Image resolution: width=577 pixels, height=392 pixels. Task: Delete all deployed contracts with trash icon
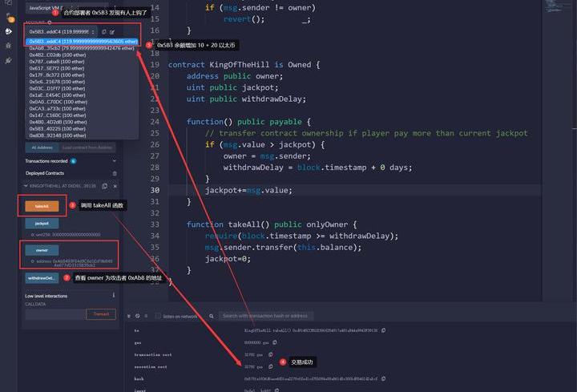tap(114, 173)
